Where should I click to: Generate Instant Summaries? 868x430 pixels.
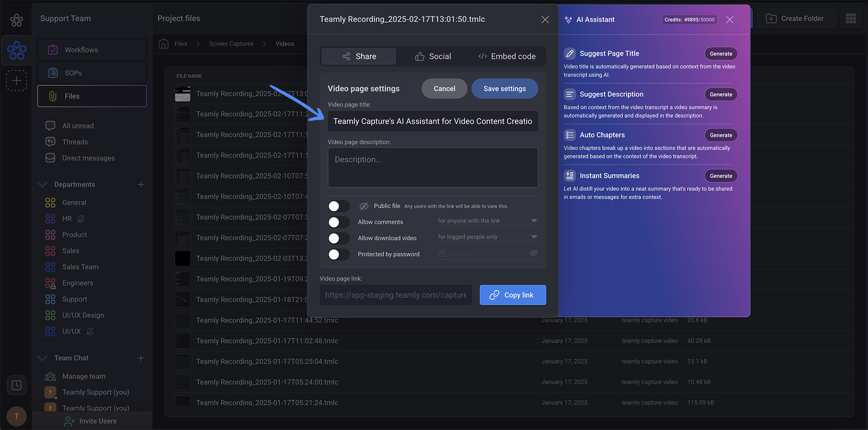721,176
